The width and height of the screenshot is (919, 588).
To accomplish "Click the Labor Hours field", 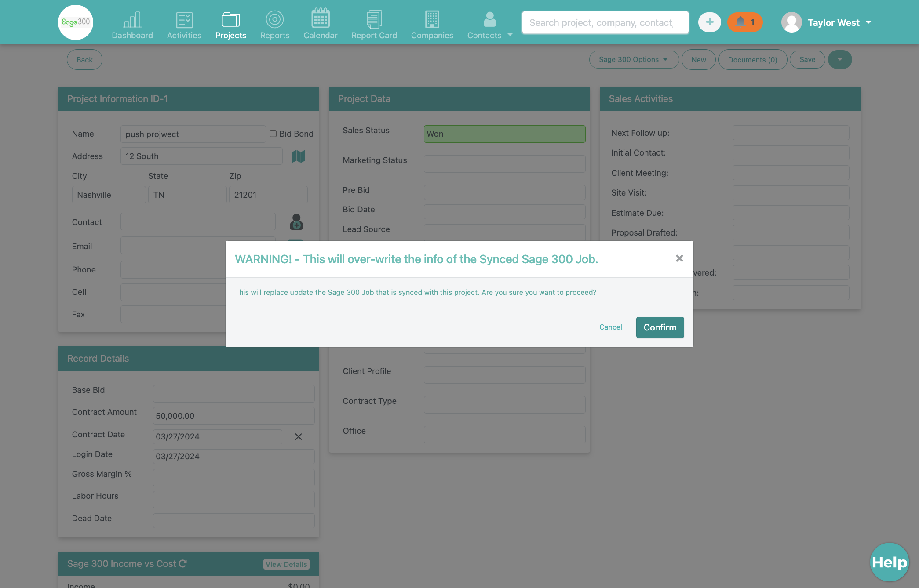I will click(x=234, y=500).
